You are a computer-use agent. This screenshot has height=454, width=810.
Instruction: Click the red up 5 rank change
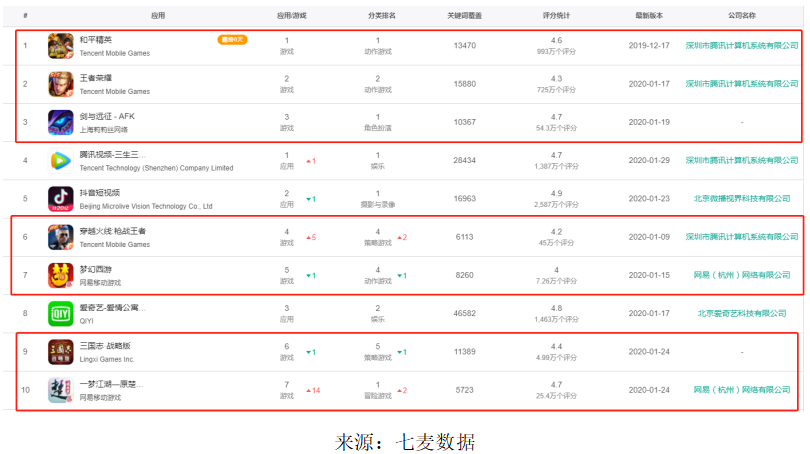311,238
